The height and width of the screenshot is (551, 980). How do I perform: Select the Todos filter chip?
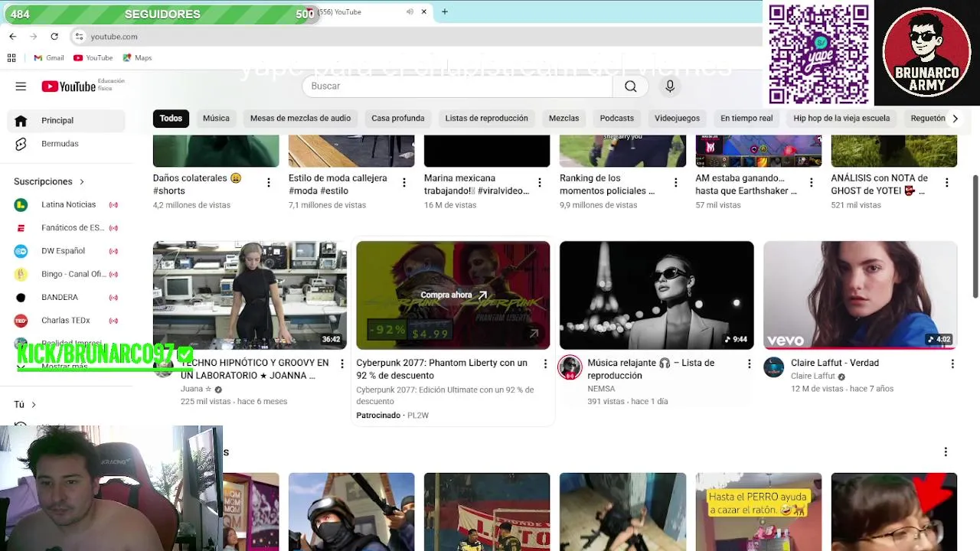(171, 119)
